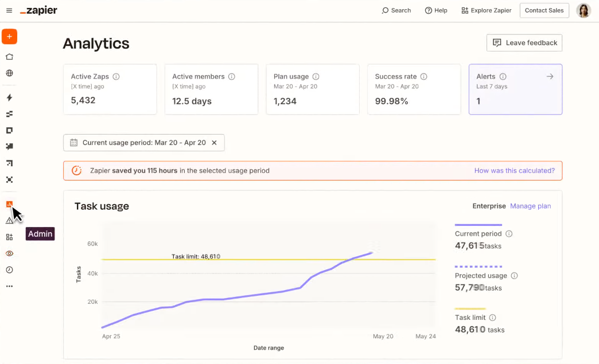This screenshot has height=364, width=599.
Task: Click the calendar icon in usage period
Action: pyautogui.click(x=73, y=143)
